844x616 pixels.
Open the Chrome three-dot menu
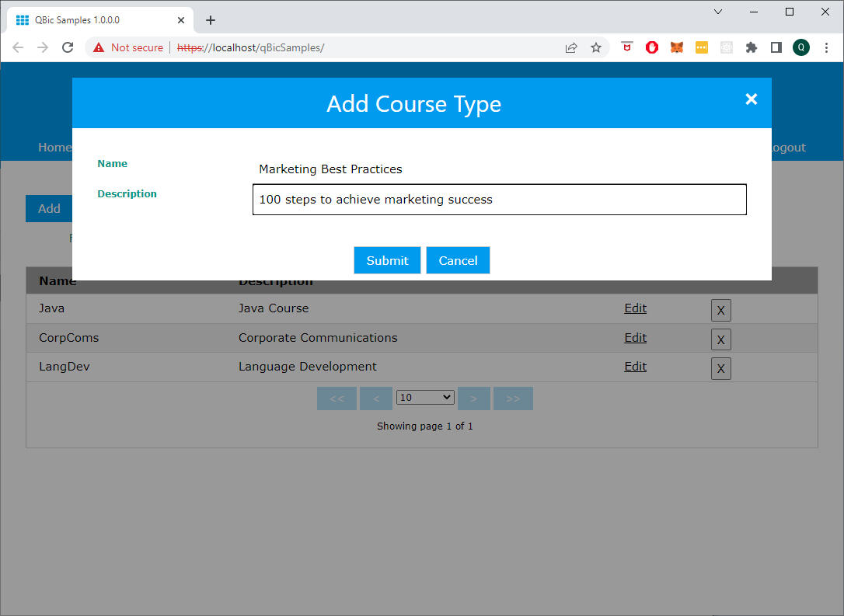(x=826, y=47)
